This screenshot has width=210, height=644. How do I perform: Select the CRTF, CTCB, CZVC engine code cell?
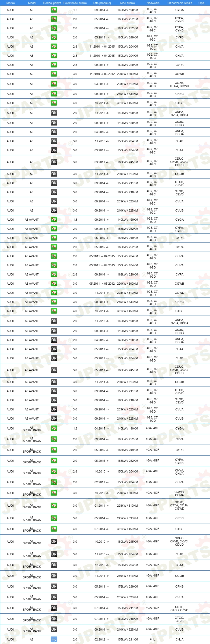point(179,609)
